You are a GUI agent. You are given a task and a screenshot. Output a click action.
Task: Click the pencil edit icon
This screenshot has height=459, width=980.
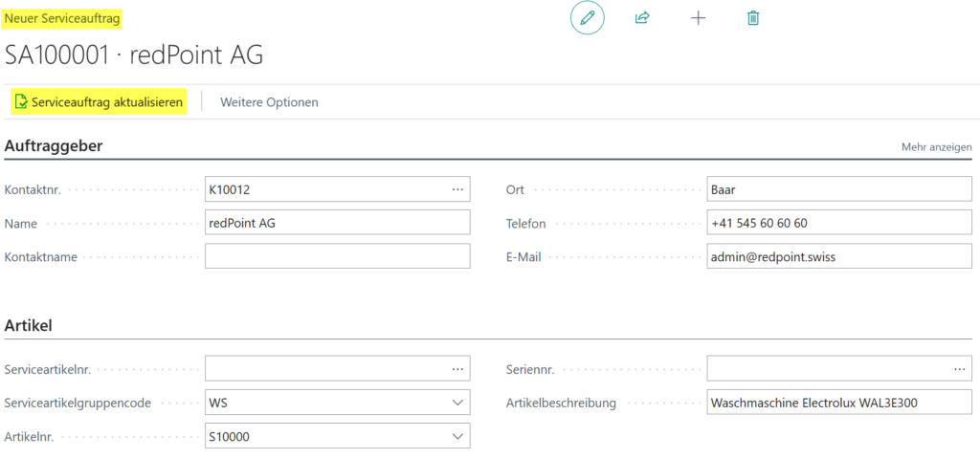coord(587,18)
